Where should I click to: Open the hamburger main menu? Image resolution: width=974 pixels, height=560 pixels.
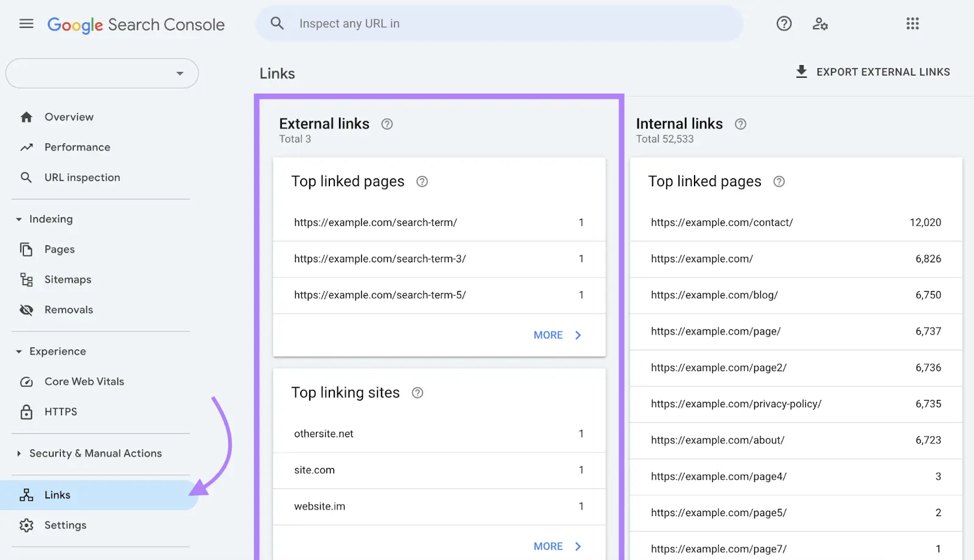[26, 24]
